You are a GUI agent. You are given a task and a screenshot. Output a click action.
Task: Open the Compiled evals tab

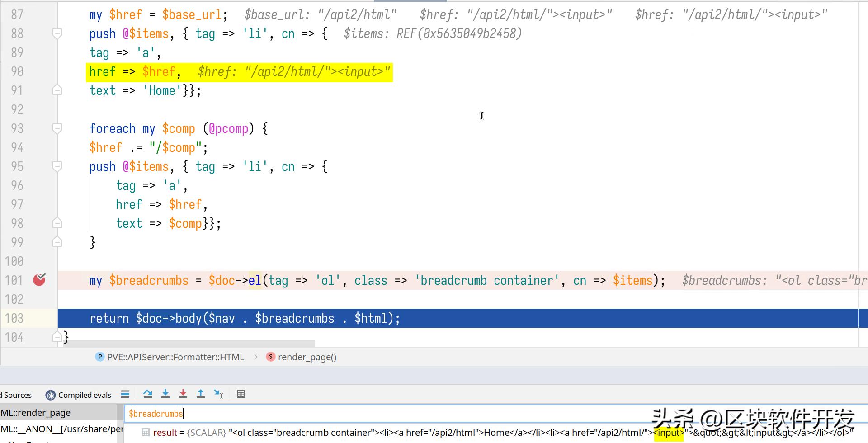click(85, 395)
